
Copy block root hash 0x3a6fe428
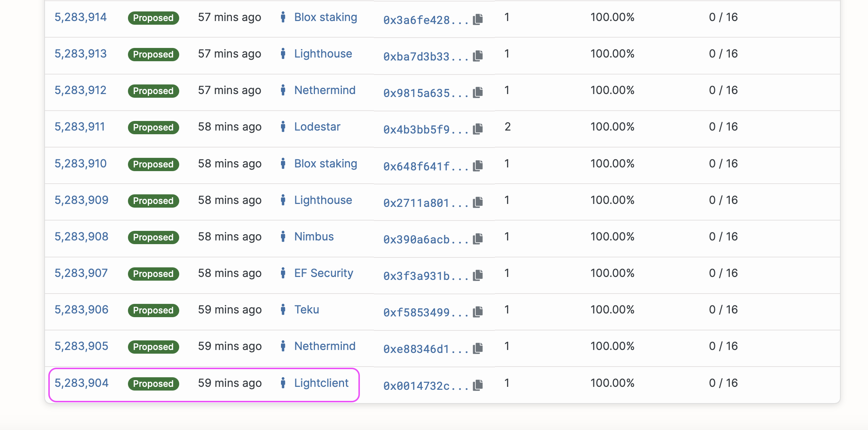(478, 19)
